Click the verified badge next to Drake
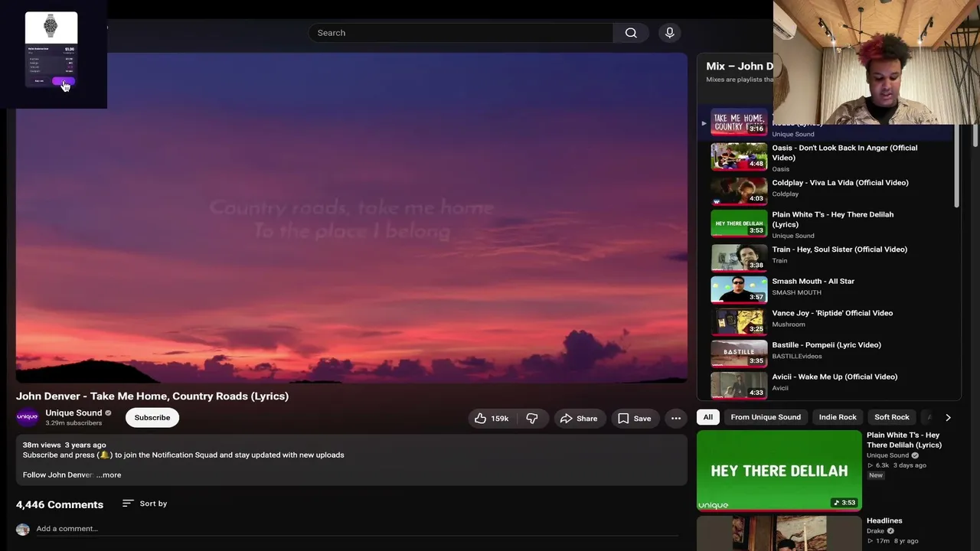 (890, 531)
